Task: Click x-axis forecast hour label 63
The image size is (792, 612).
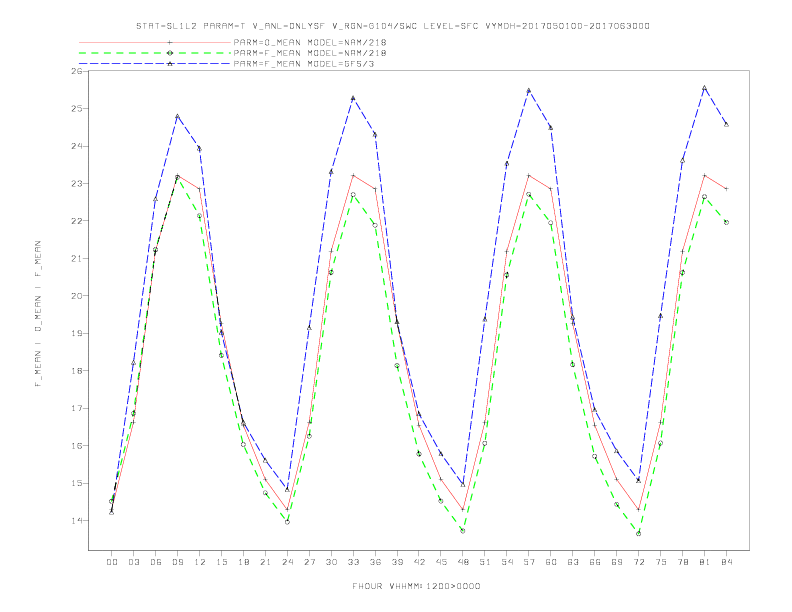Action: (x=573, y=562)
